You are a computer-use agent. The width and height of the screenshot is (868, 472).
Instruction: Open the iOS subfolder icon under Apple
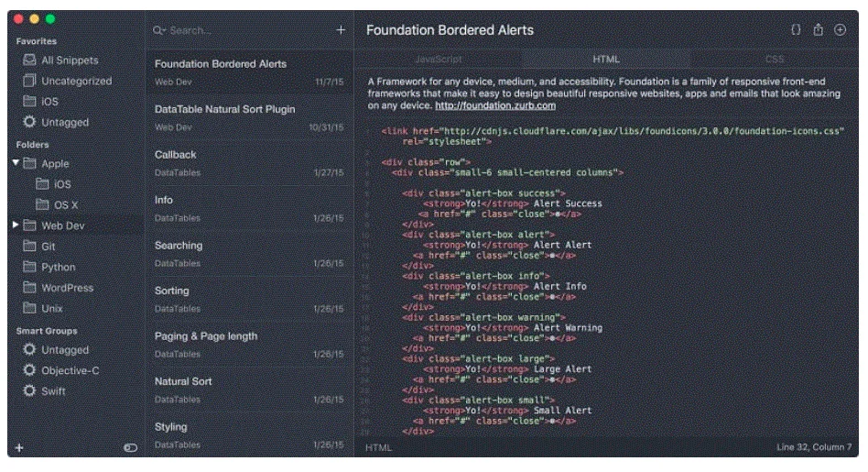point(42,183)
